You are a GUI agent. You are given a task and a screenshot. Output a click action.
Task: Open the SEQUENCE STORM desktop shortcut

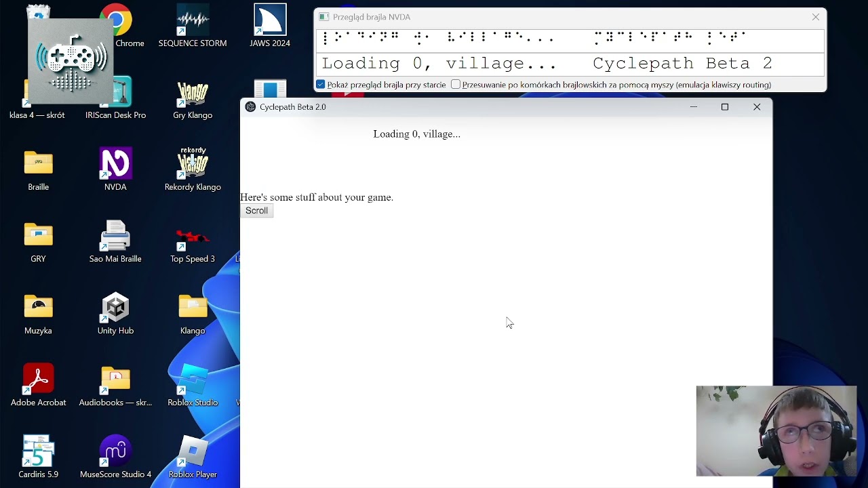coord(193,27)
